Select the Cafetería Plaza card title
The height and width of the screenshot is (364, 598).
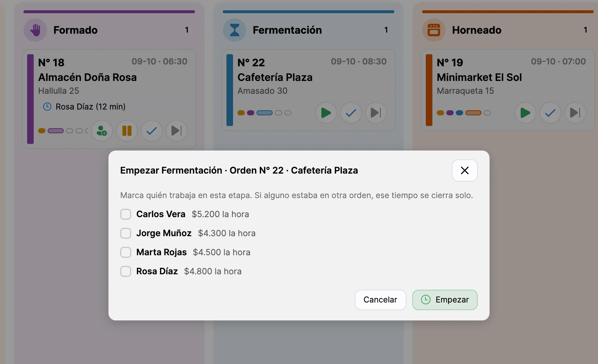275,77
